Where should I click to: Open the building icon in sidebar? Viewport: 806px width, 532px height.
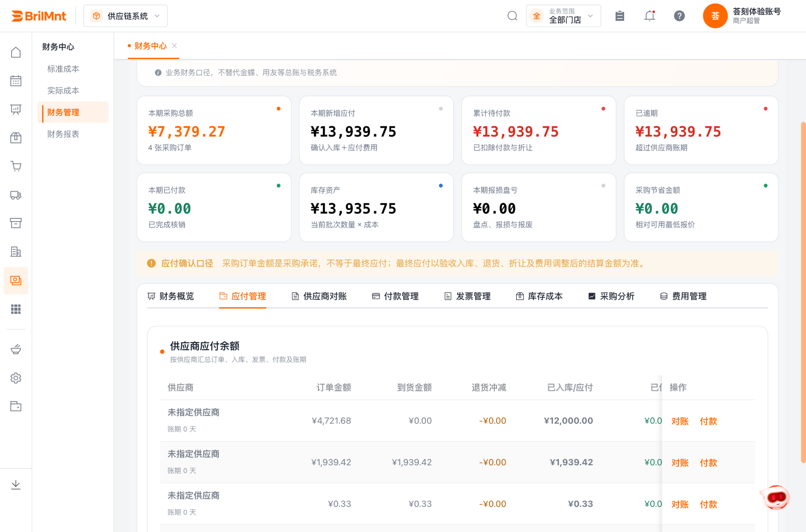[16, 252]
